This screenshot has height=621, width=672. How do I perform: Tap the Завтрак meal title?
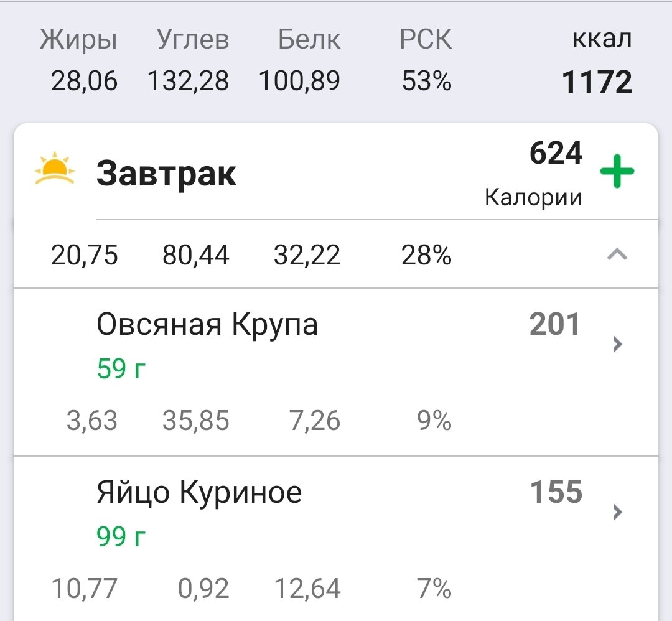pos(167,174)
